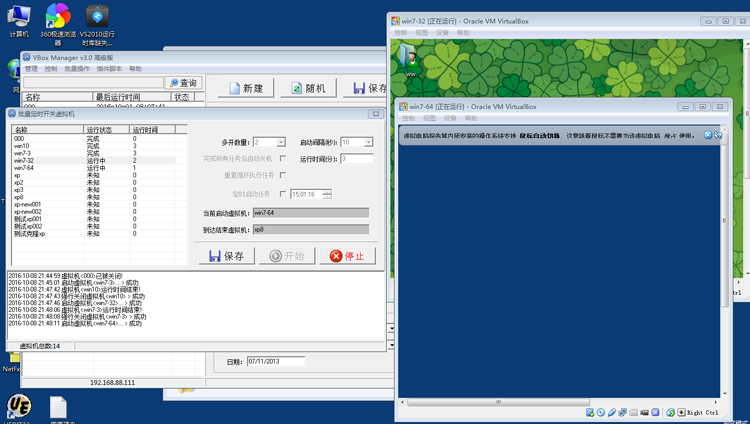Click the 当前启动虚拟机 field showing win7-64

tap(311, 212)
